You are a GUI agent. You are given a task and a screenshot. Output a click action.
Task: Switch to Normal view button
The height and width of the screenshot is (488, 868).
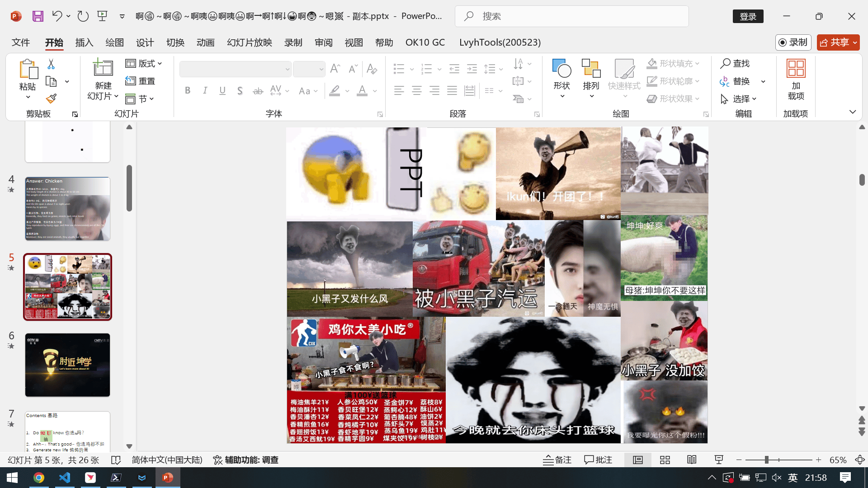pos(637,460)
